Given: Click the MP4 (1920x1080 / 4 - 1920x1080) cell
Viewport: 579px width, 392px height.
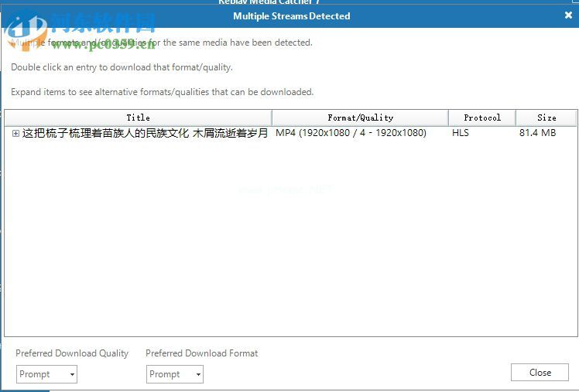Looking at the screenshot, I should click(x=351, y=133).
